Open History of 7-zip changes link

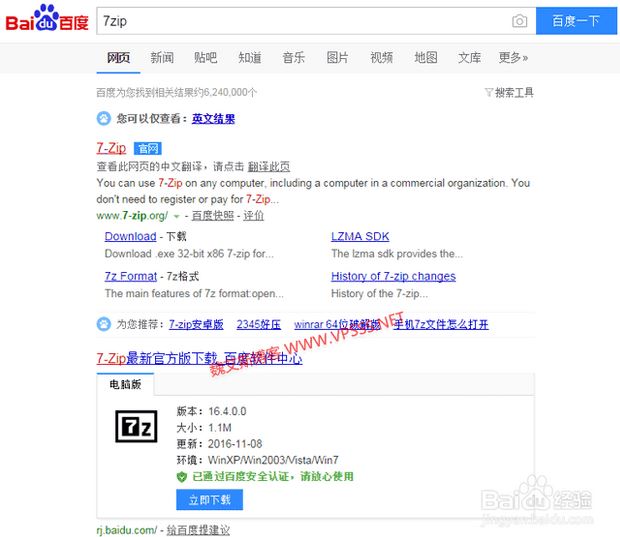pyautogui.click(x=393, y=276)
